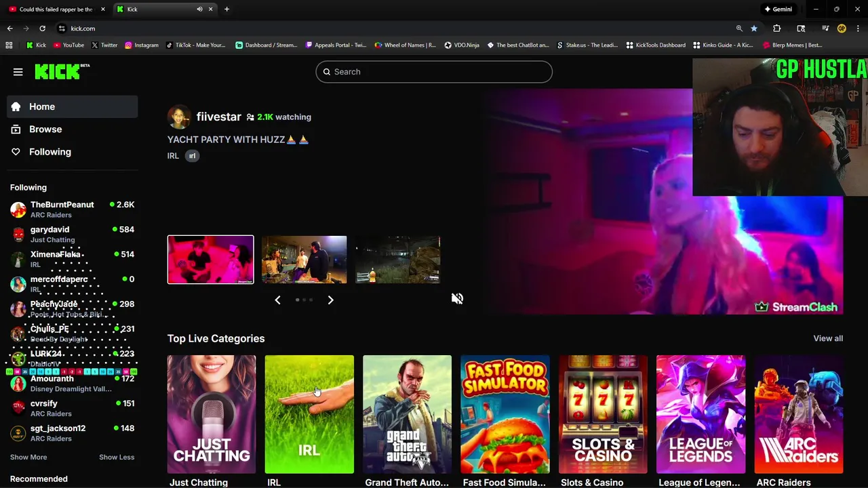Open the browser profile avatar
Image resolution: width=868 pixels, height=488 pixels.
pyautogui.click(x=842, y=28)
